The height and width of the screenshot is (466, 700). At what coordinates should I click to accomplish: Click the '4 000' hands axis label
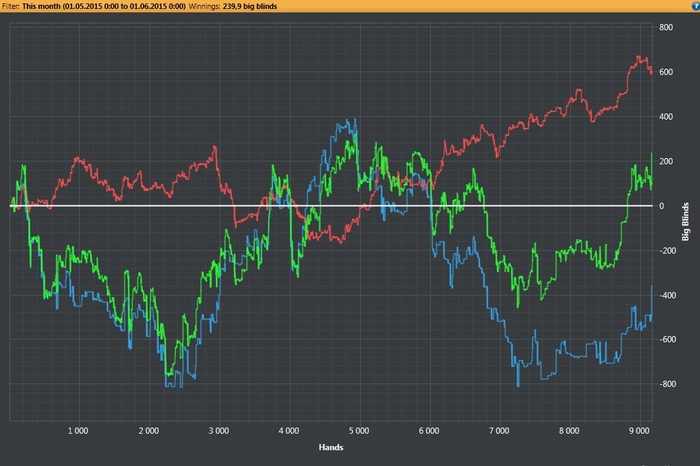pyautogui.click(x=289, y=431)
